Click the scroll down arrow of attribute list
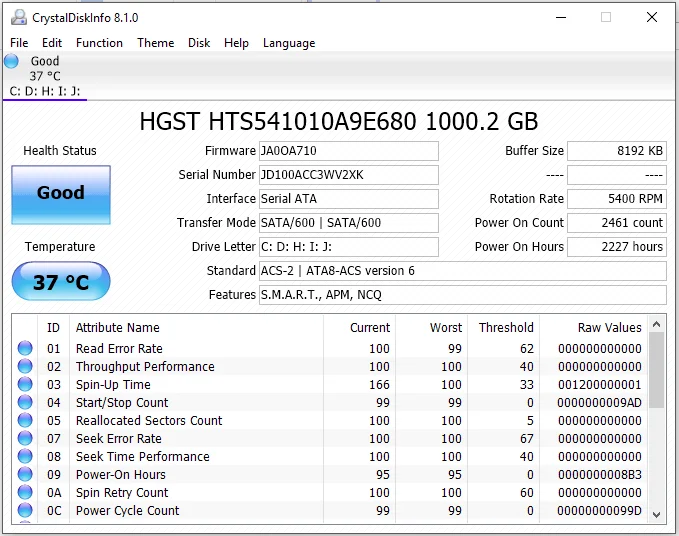The height and width of the screenshot is (536, 679). coord(656,514)
